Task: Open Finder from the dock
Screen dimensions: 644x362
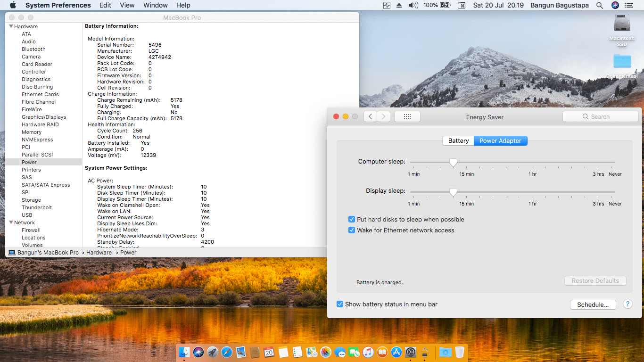Action: 184,352
